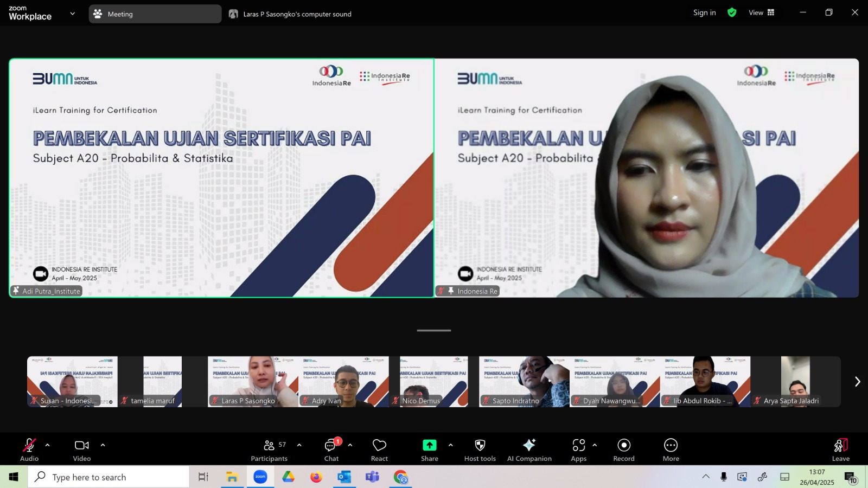Leave the meeting
Image resolution: width=868 pixels, height=488 pixels.
point(841,450)
